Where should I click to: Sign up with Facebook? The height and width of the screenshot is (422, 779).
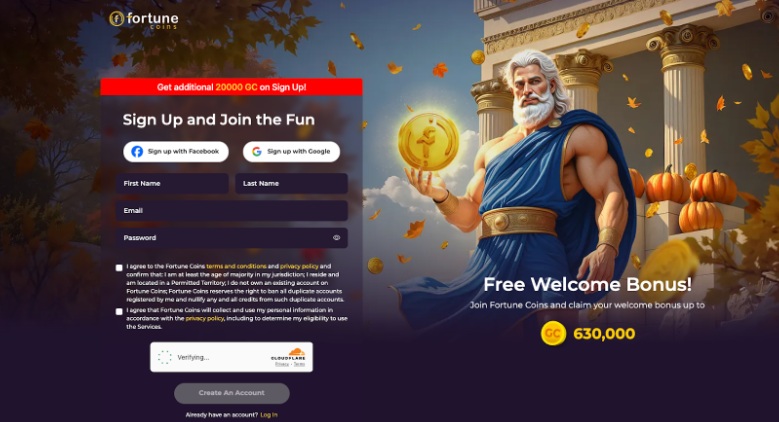(176, 152)
